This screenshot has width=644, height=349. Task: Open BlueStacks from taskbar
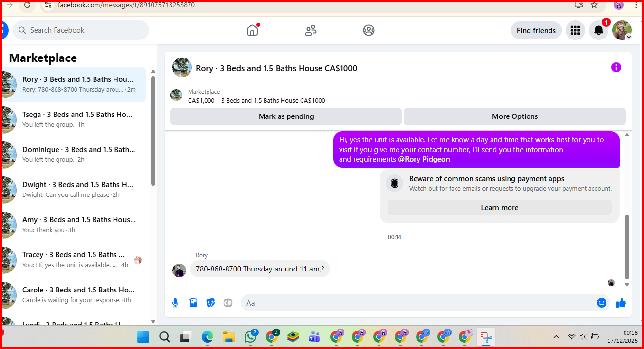pos(293,337)
